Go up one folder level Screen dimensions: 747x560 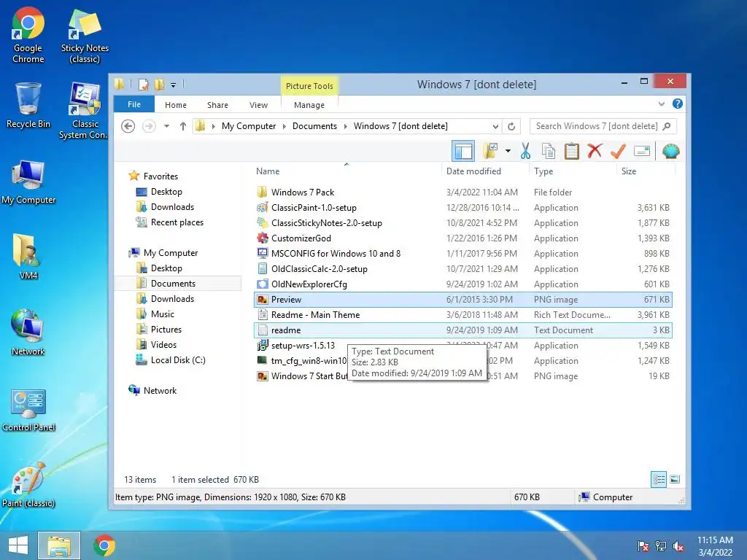pyautogui.click(x=183, y=126)
